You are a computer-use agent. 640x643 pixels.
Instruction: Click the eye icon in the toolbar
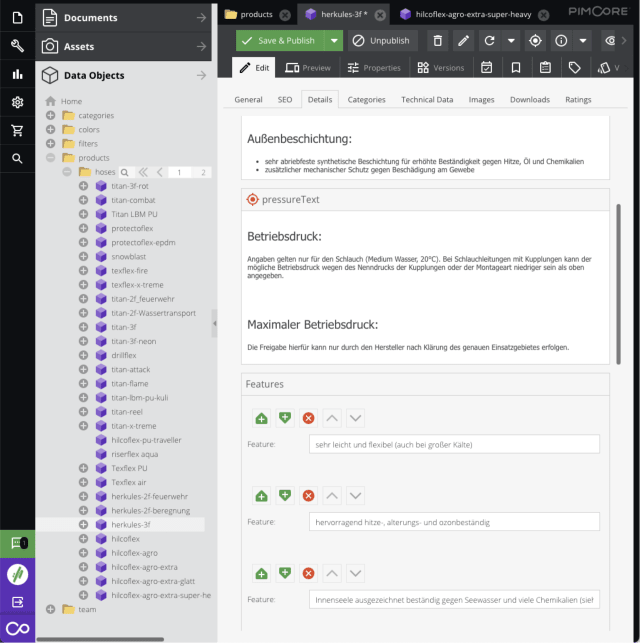point(610,41)
